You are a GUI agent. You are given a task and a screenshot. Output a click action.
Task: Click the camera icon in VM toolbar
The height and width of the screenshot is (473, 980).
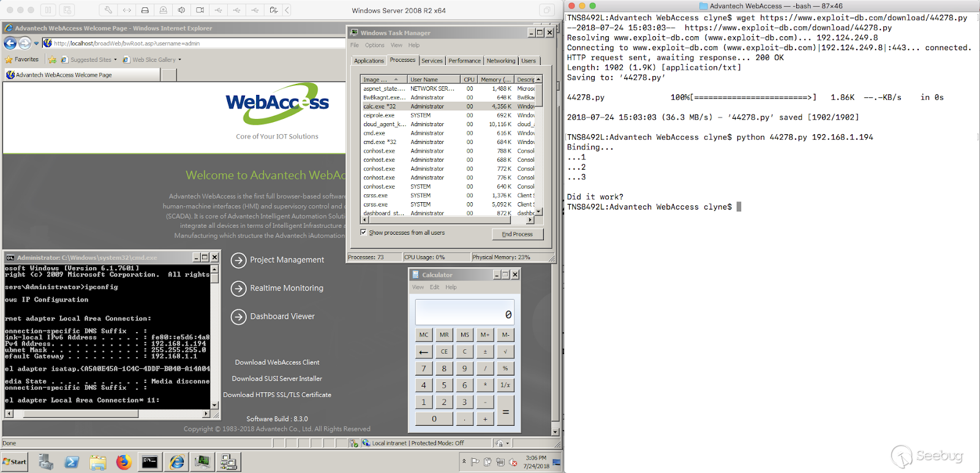coord(200,10)
